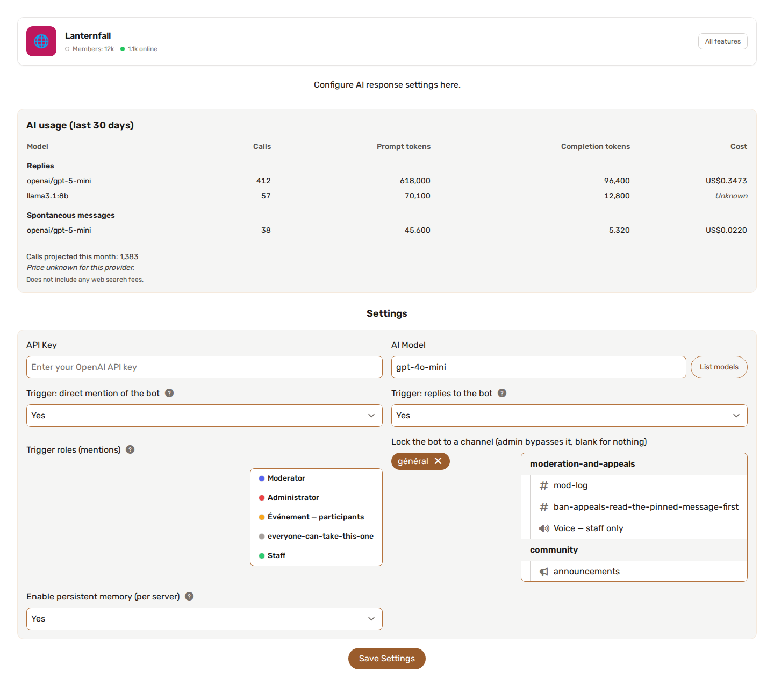Open direct mention trigger dropdown

(204, 416)
